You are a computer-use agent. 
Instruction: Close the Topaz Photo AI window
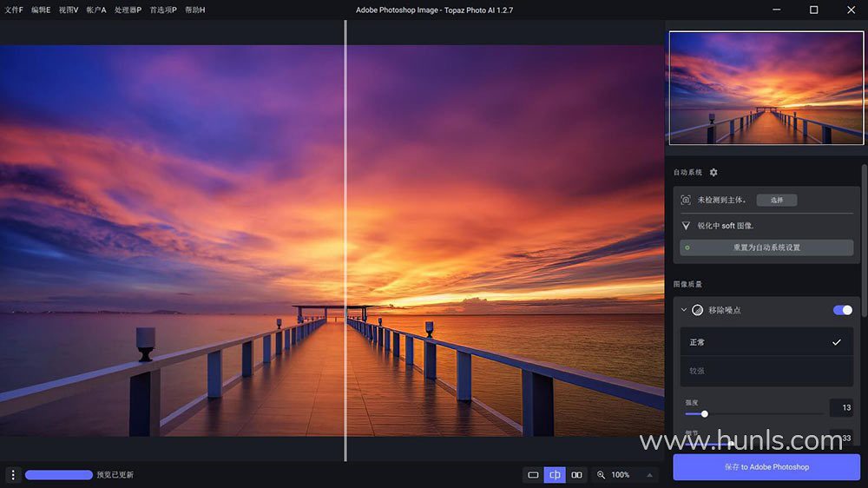[x=851, y=10]
